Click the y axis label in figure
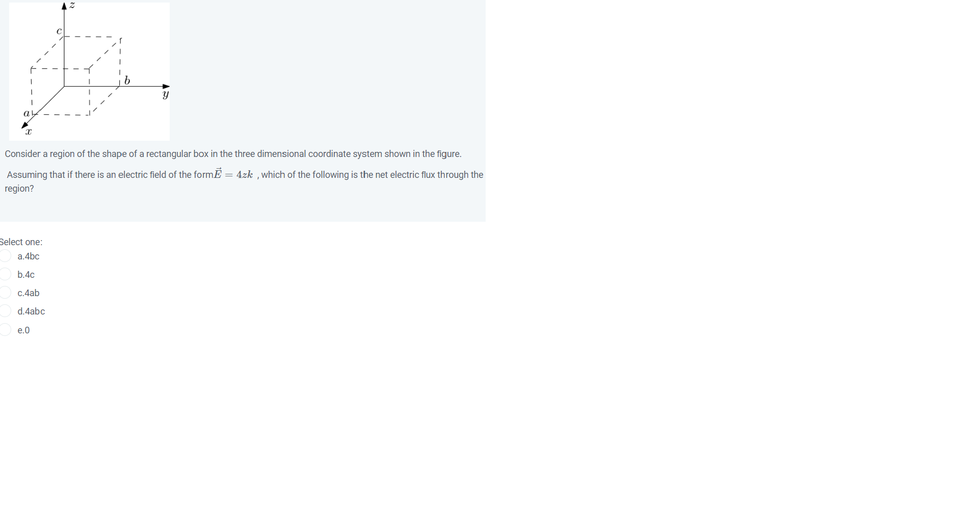This screenshot has height=524, width=980. pyautogui.click(x=166, y=95)
